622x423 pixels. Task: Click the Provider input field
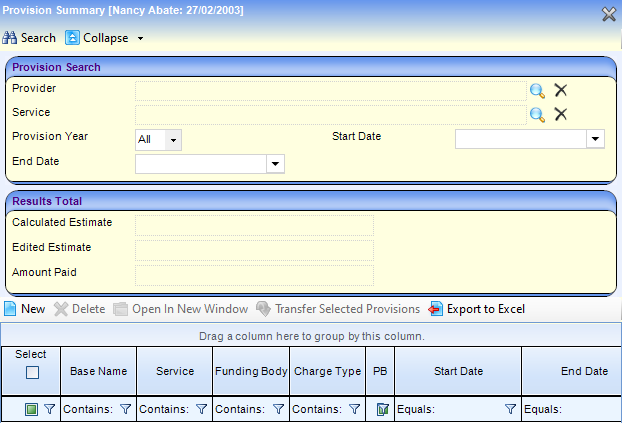tap(329, 89)
